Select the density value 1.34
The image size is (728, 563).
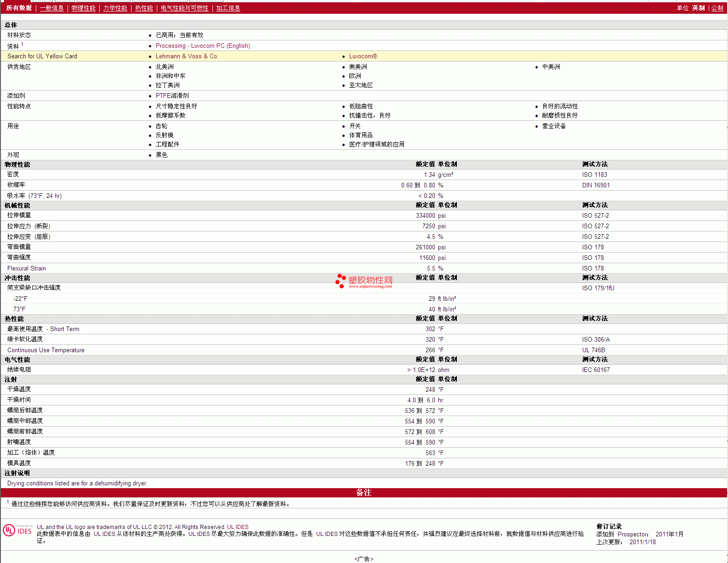pos(429,175)
